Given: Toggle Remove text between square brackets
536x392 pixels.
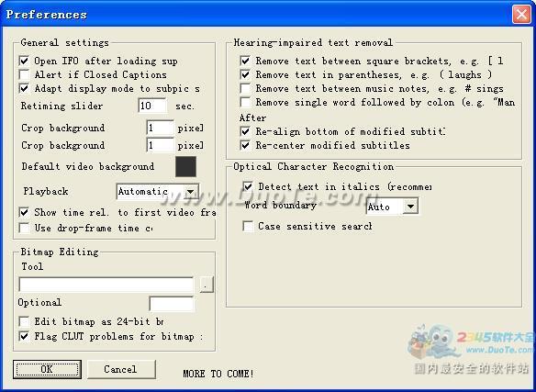Looking at the screenshot, I should [245, 62].
